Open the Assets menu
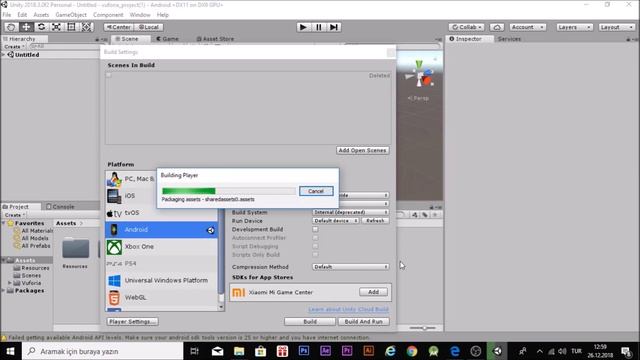Image resolution: width=640 pixels, height=360 pixels. 41,15
